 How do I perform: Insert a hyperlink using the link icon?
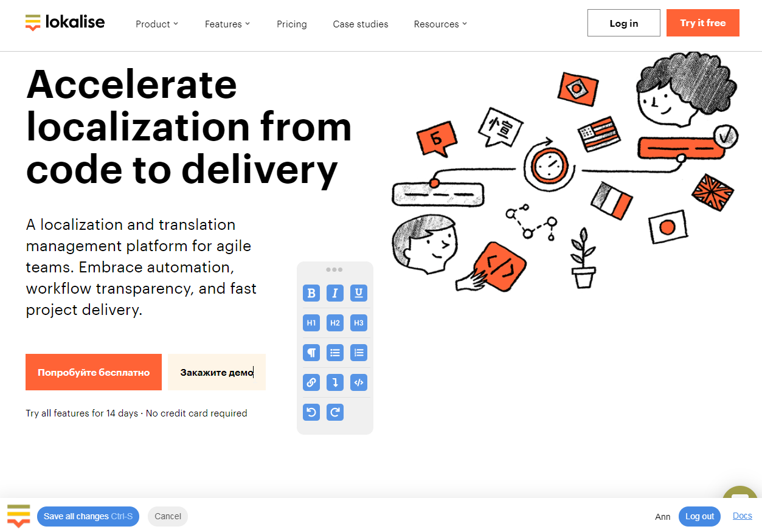(x=311, y=382)
